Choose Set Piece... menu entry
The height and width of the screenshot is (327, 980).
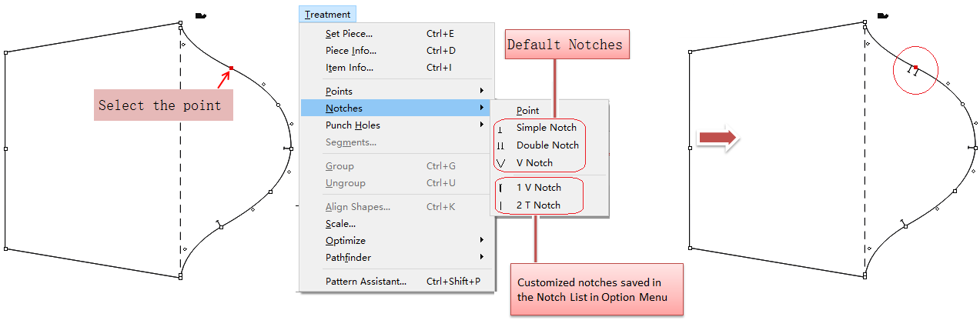tap(349, 34)
